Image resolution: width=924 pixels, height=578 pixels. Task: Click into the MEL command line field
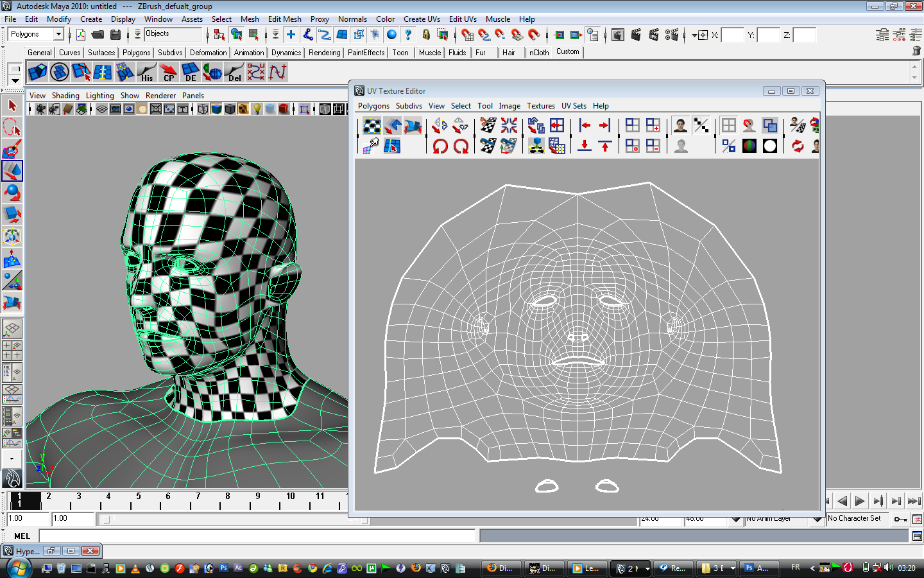[x=258, y=536]
